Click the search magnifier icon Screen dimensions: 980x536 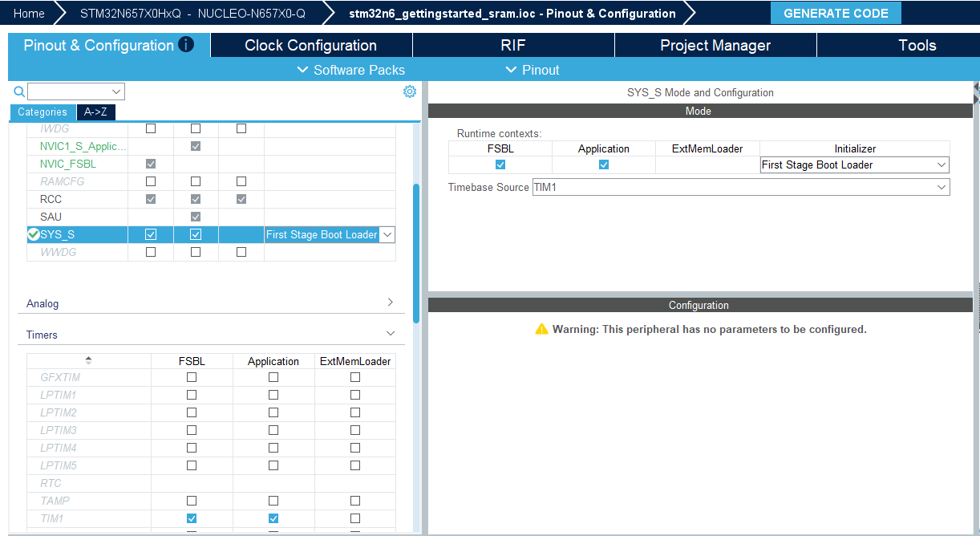(x=20, y=91)
